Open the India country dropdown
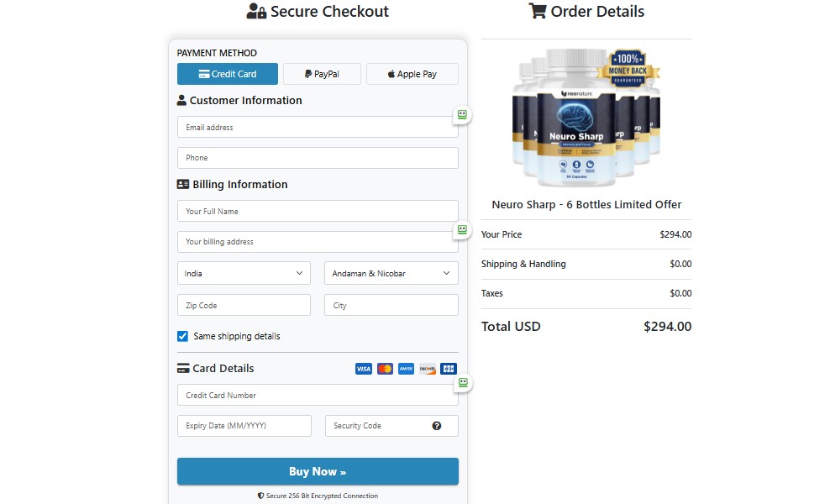 pyautogui.click(x=244, y=273)
